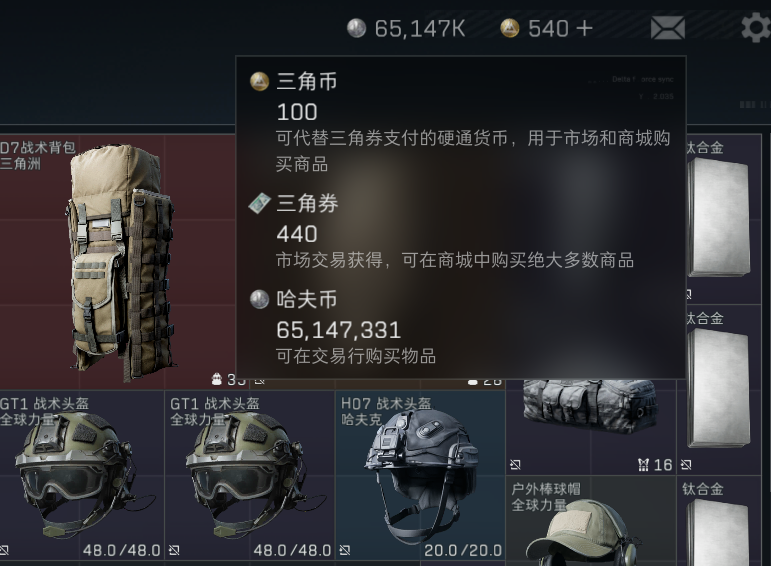Select the outdoor baseball cap item
Image resolution: width=771 pixels, height=566 pixels.
coord(591,521)
